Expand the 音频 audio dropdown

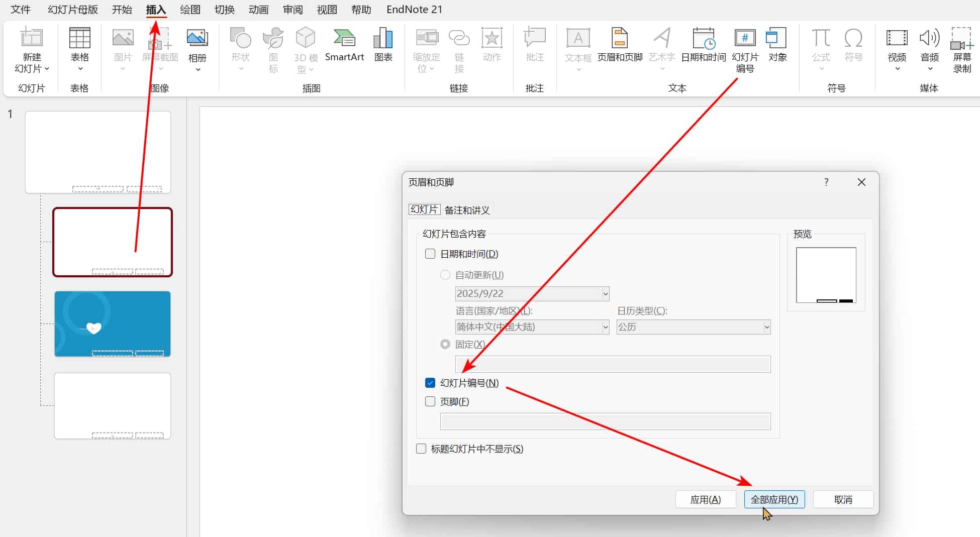pos(930,69)
